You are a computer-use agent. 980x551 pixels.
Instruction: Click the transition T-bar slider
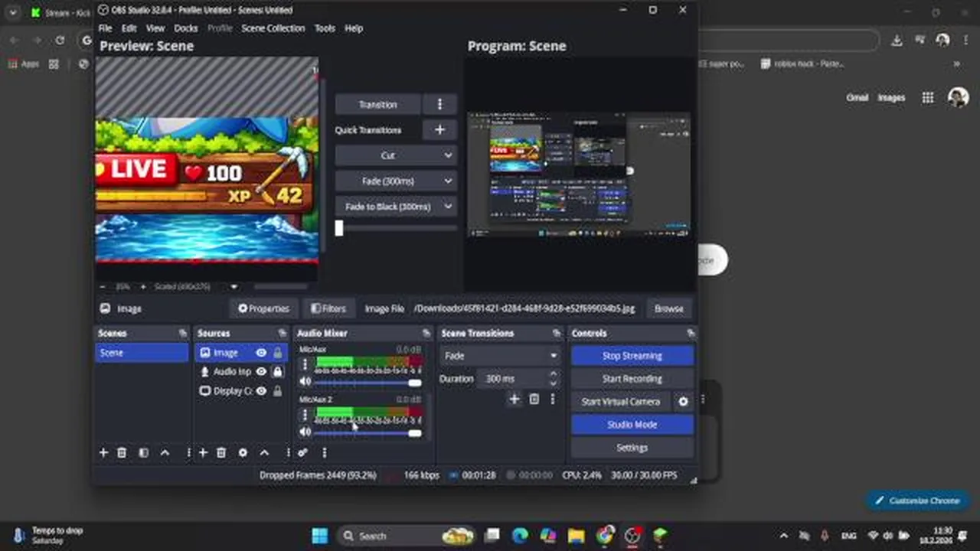pos(397,228)
